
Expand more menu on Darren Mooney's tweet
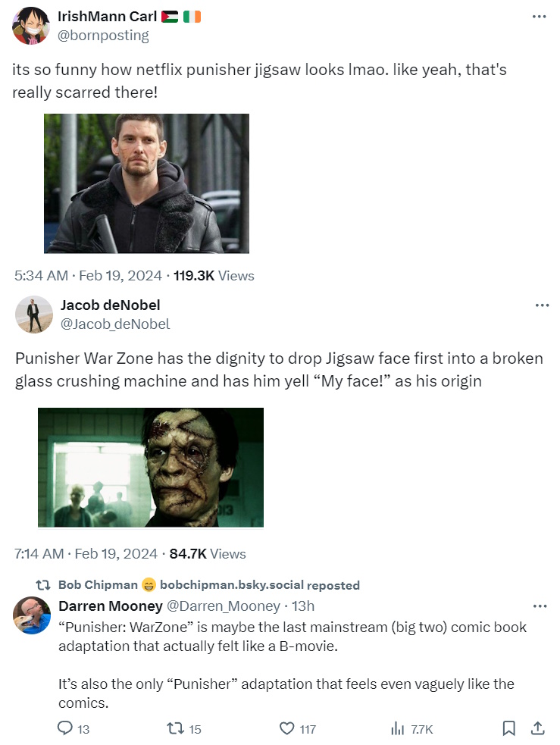point(540,606)
